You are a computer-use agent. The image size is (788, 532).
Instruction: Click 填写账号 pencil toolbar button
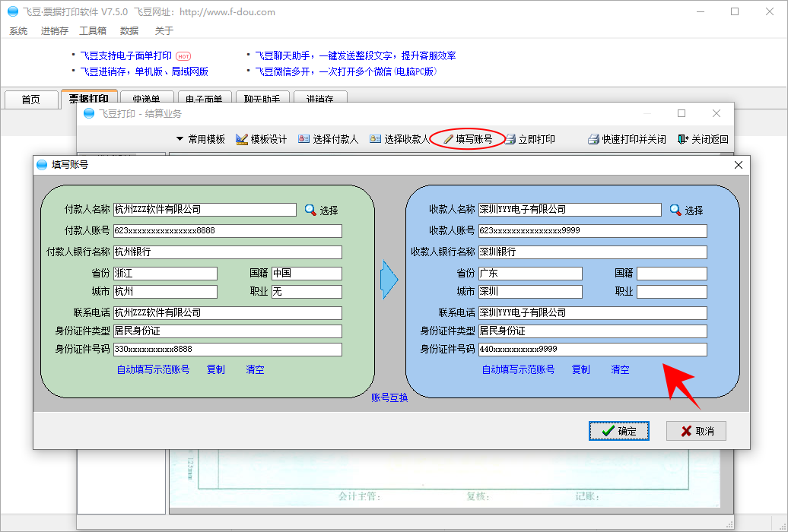pyautogui.click(x=468, y=139)
